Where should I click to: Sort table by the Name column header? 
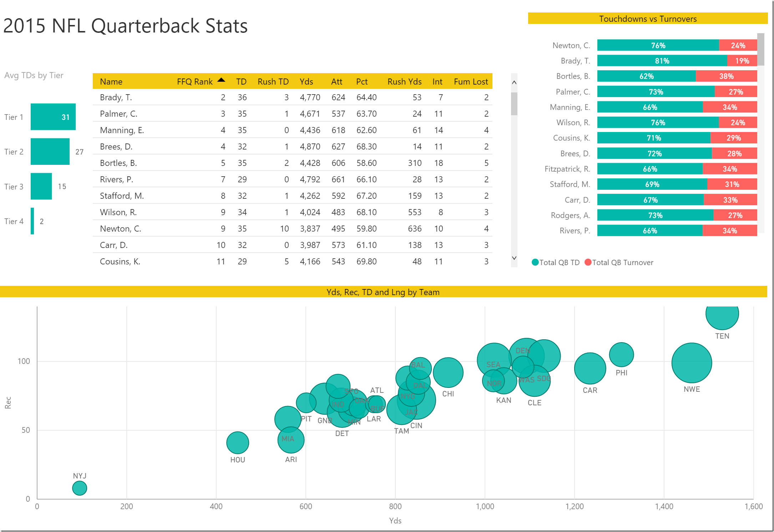[x=111, y=82]
